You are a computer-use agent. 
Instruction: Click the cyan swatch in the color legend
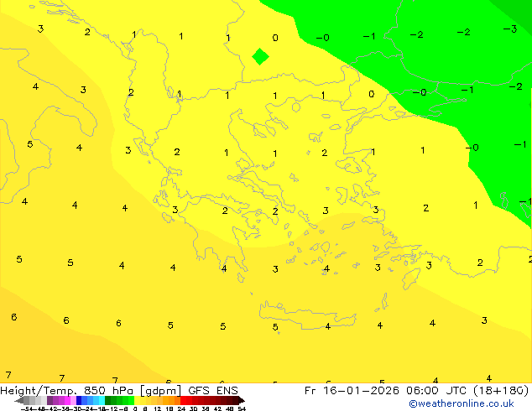coord(102,400)
